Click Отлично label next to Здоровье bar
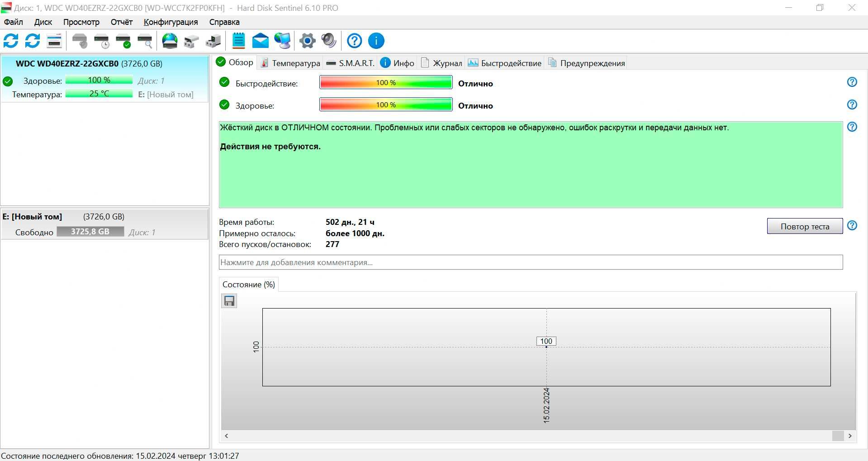The image size is (868, 461). [475, 106]
